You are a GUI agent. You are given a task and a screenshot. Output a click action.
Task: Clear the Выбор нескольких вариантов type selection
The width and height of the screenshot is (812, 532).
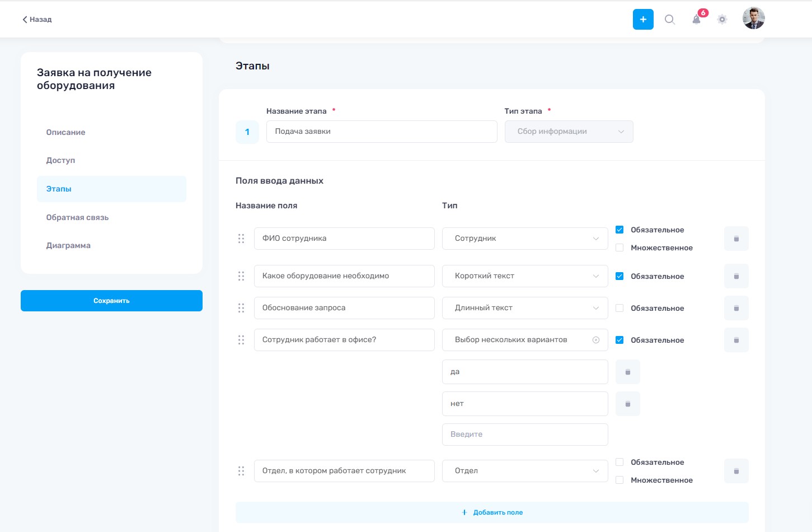[596, 340]
